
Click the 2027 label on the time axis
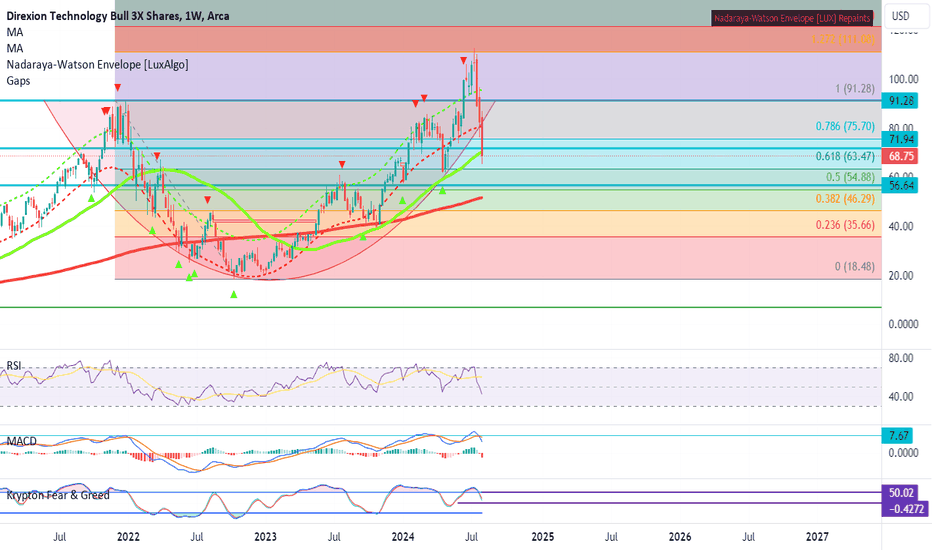click(817, 537)
